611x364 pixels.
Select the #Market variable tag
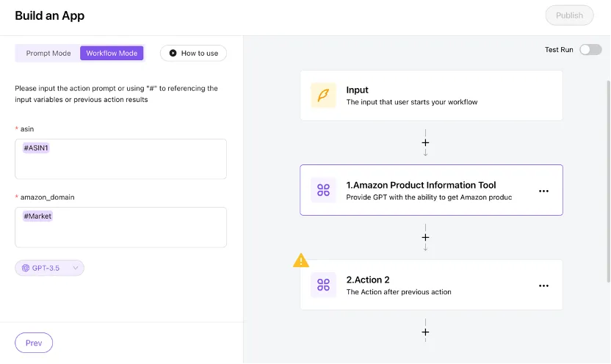(x=37, y=216)
